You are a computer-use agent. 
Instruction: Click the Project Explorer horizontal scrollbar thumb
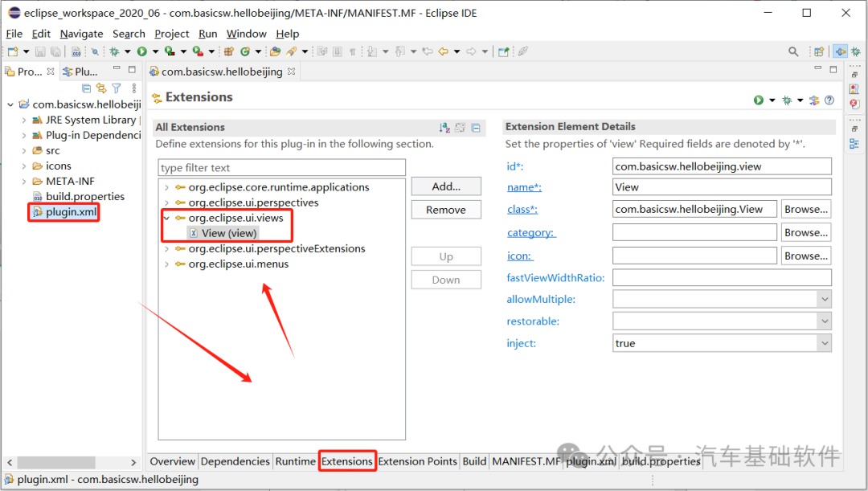[x=56, y=462]
